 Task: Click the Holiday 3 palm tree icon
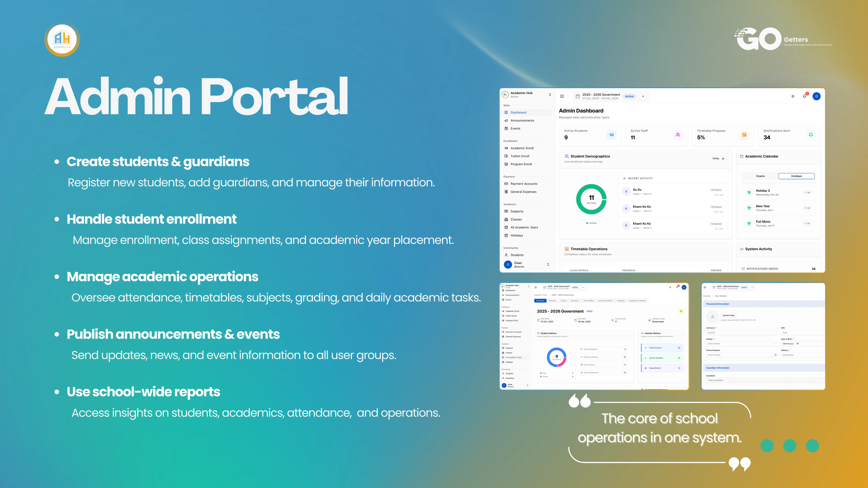749,193
